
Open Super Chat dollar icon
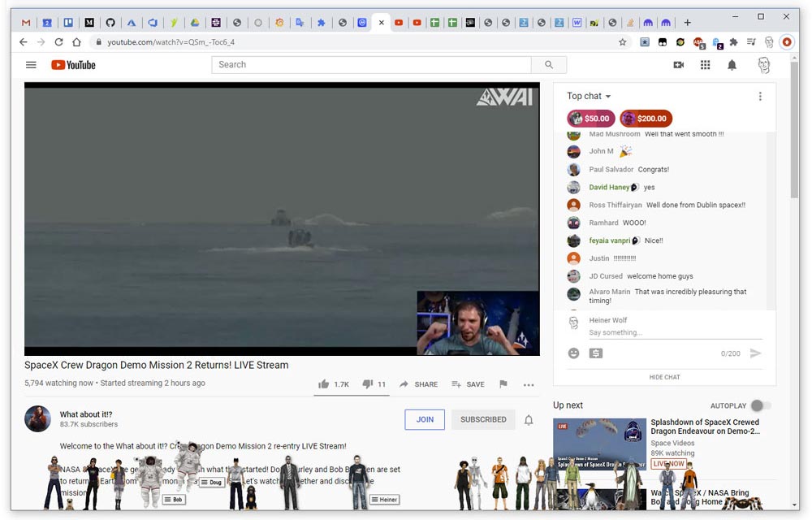coord(595,353)
